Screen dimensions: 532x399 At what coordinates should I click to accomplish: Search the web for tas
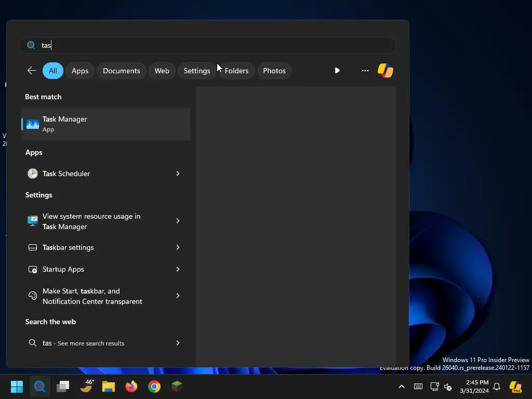click(x=105, y=343)
